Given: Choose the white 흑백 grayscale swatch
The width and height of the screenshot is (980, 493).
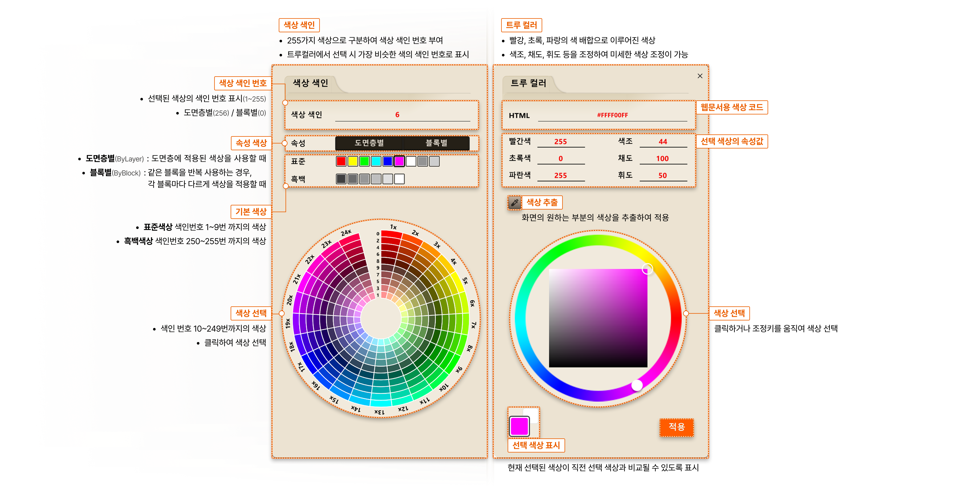Looking at the screenshot, I should [399, 179].
